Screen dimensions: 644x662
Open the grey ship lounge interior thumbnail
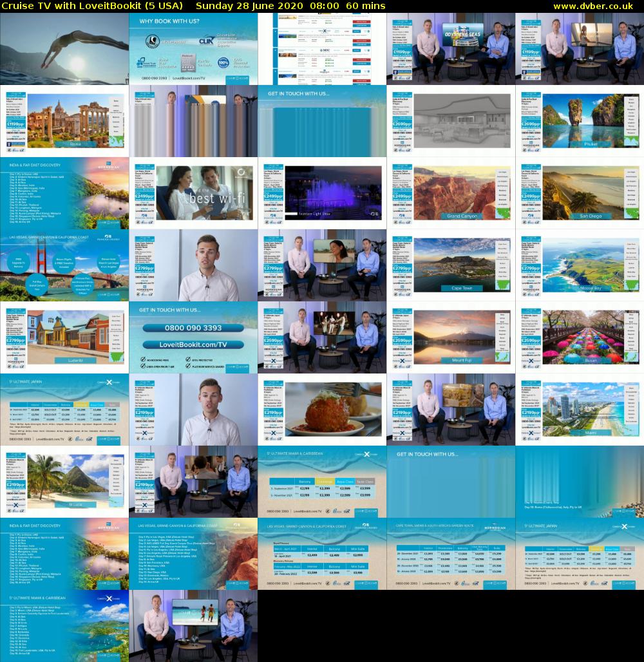tap(451, 121)
